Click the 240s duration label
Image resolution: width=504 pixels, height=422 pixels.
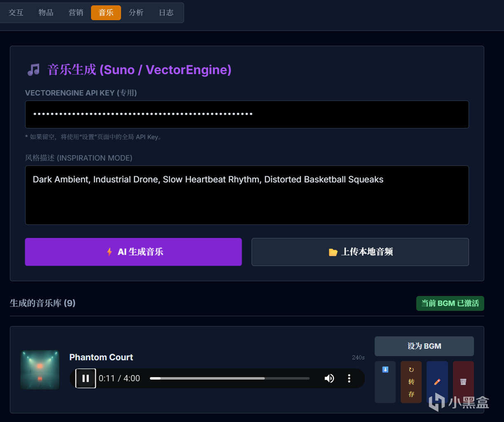358,357
